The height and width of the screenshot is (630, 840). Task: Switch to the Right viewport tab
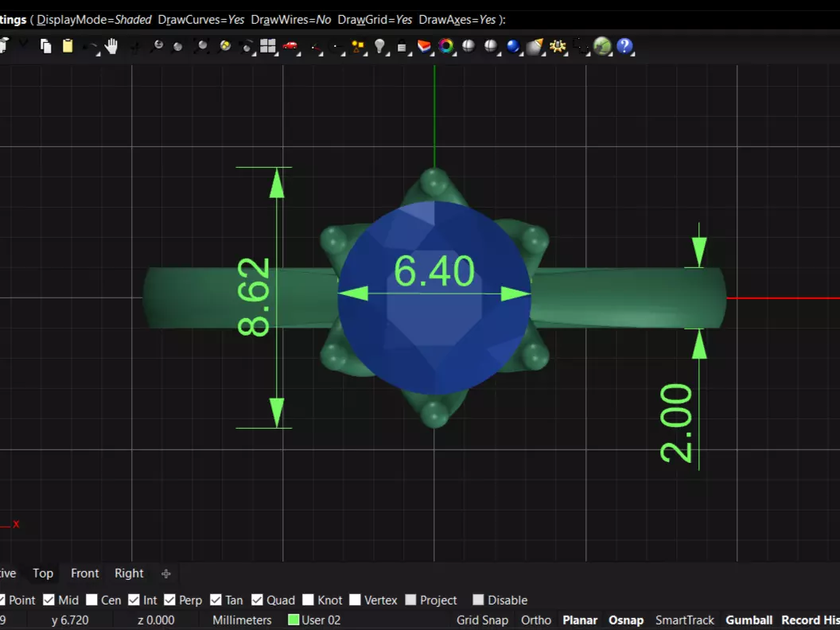129,574
